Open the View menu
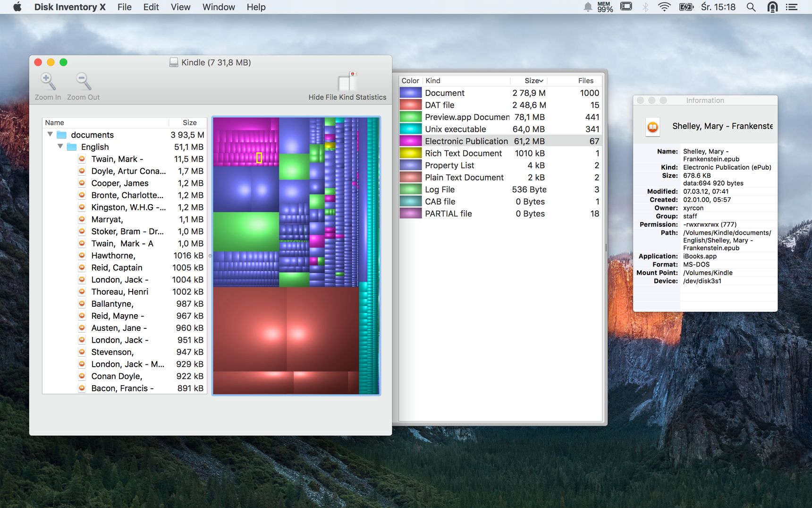 180,7
